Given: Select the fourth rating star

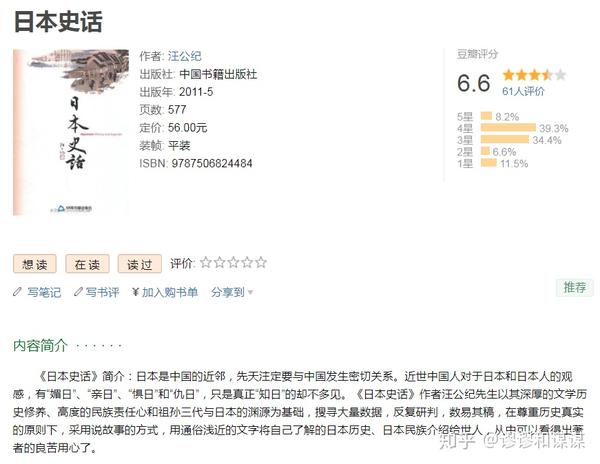Looking at the screenshot, I should coord(247,263).
